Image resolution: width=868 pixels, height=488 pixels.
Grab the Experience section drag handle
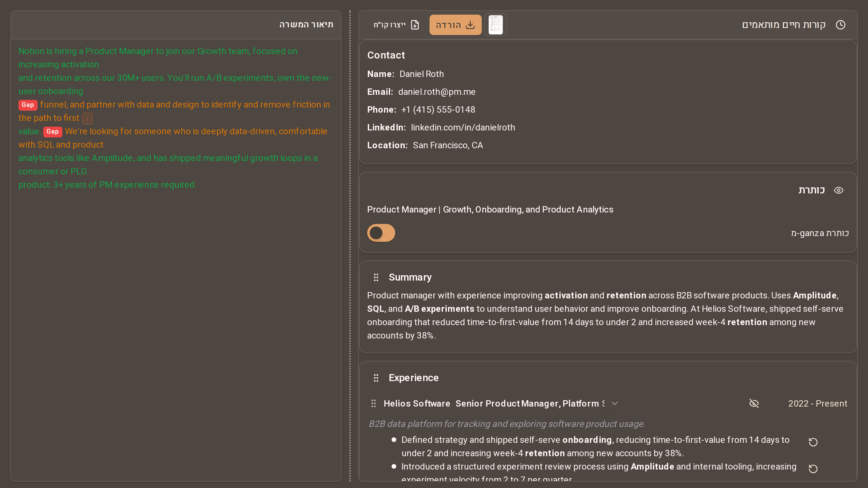click(376, 378)
